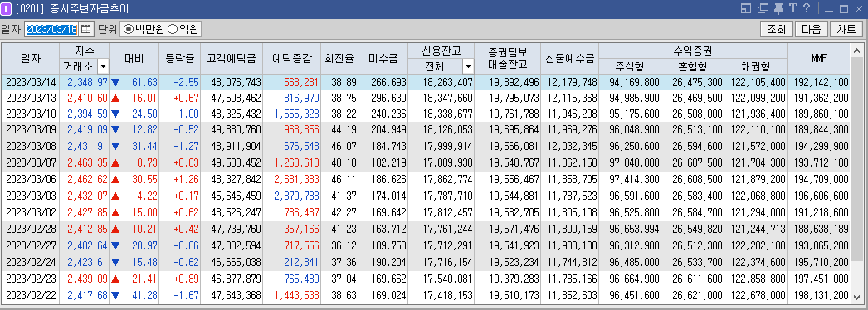
Task: Click the scrollbar down arrow in the table
Action: pos(857,298)
